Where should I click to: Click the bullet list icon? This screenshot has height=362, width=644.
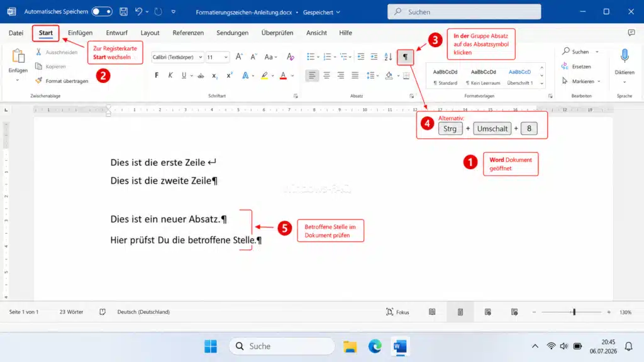pos(311,57)
